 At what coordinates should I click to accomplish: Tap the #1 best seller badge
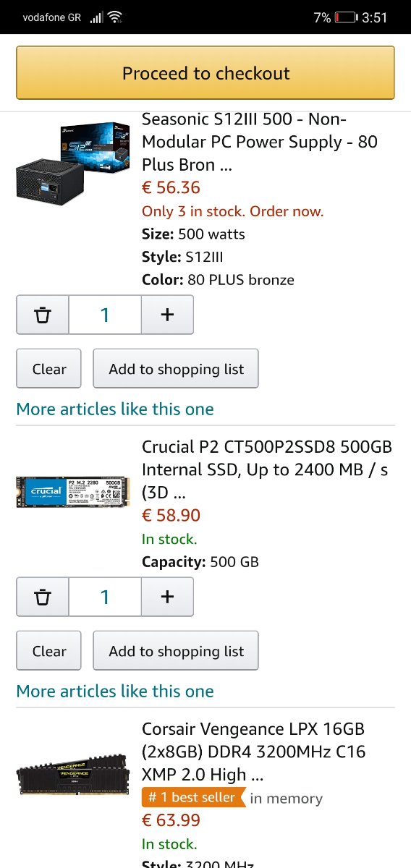point(193,798)
